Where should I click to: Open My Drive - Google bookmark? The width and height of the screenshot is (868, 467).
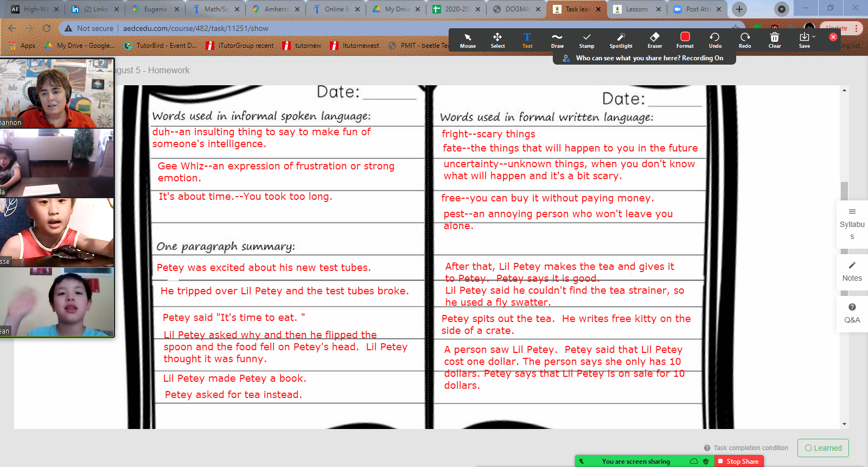(79, 46)
